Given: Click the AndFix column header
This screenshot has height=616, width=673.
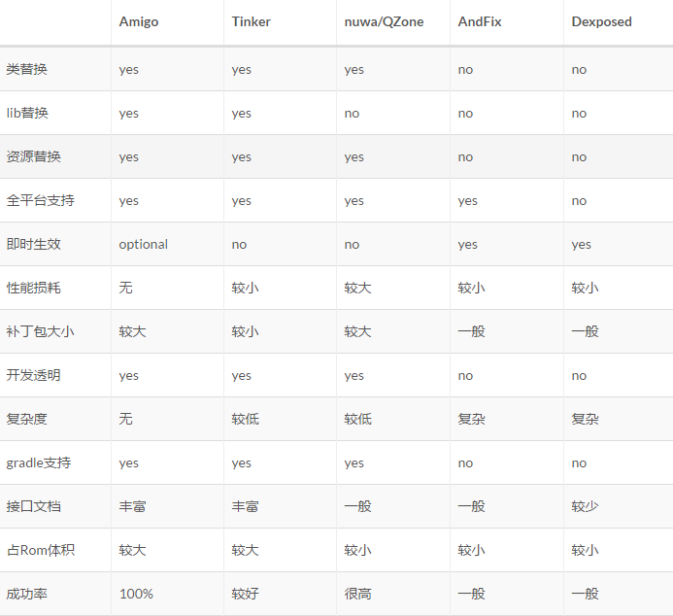Looking at the screenshot, I should pyautogui.click(x=480, y=21).
